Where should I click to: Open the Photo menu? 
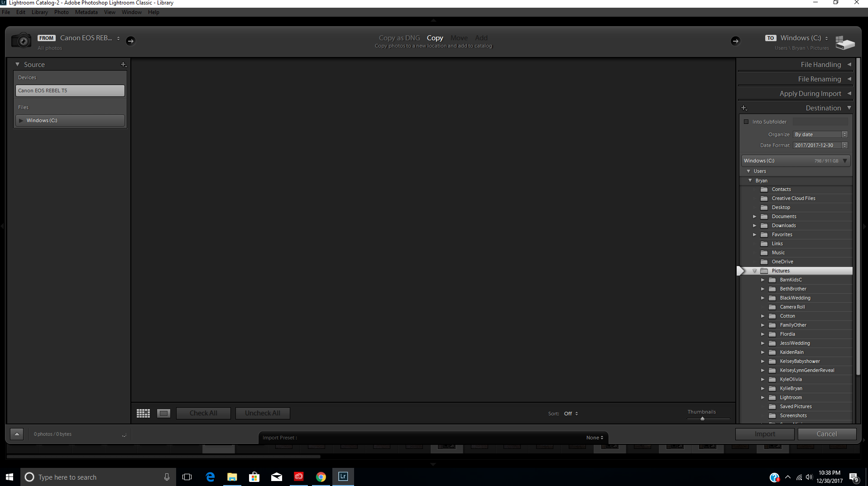pos(62,12)
